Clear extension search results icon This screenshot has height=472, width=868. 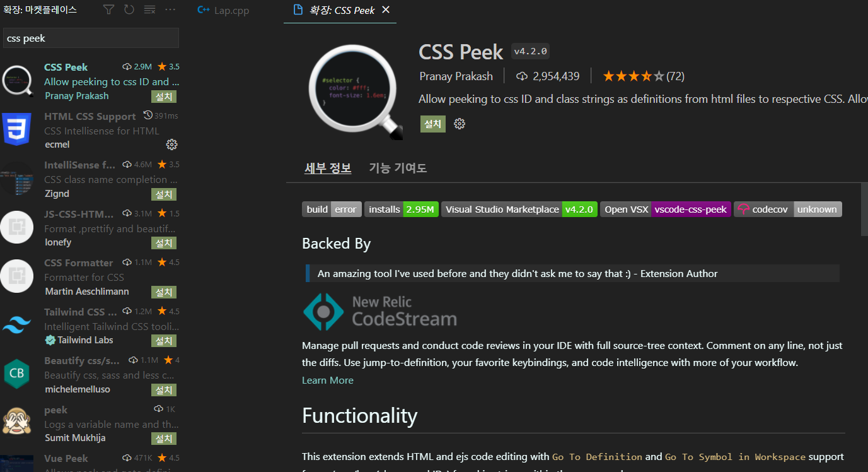149,9
